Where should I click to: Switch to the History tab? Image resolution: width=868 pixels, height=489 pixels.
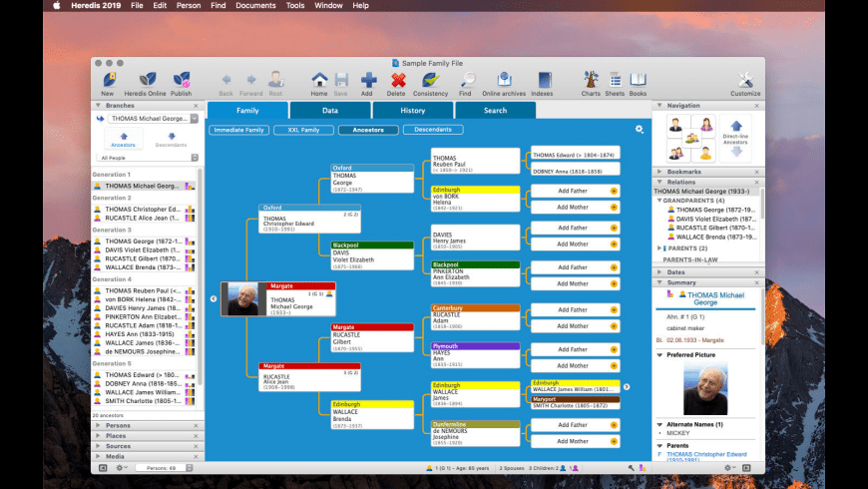412,110
